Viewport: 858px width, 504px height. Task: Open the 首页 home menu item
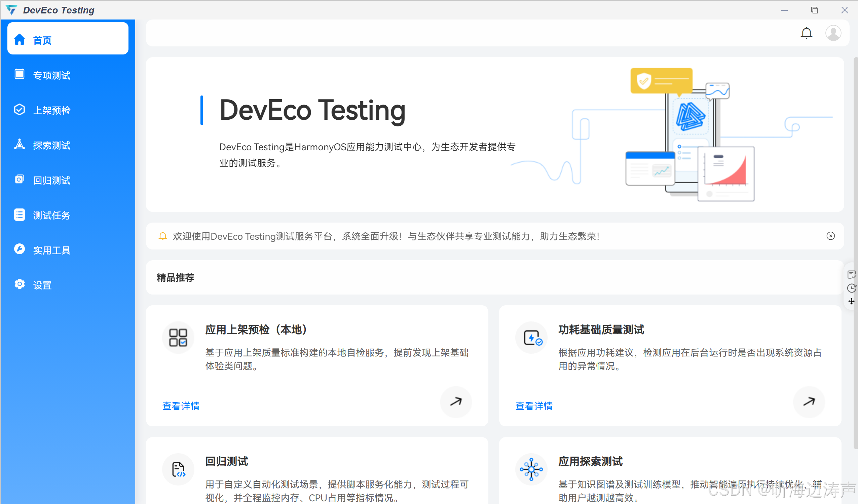[68, 39]
